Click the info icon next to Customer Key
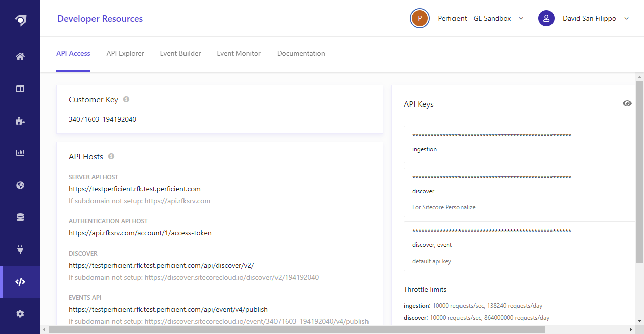The width and height of the screenshot is (644, 334). click(125, 99)
